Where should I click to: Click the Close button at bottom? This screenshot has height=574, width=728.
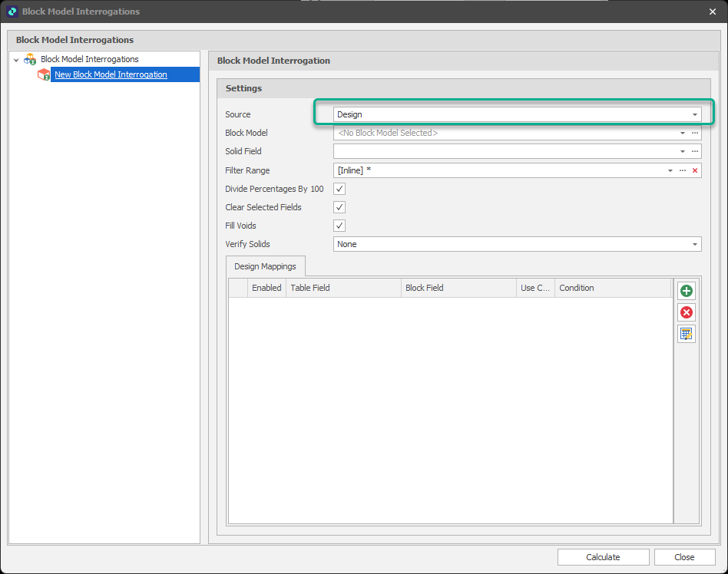pos(683,557)
